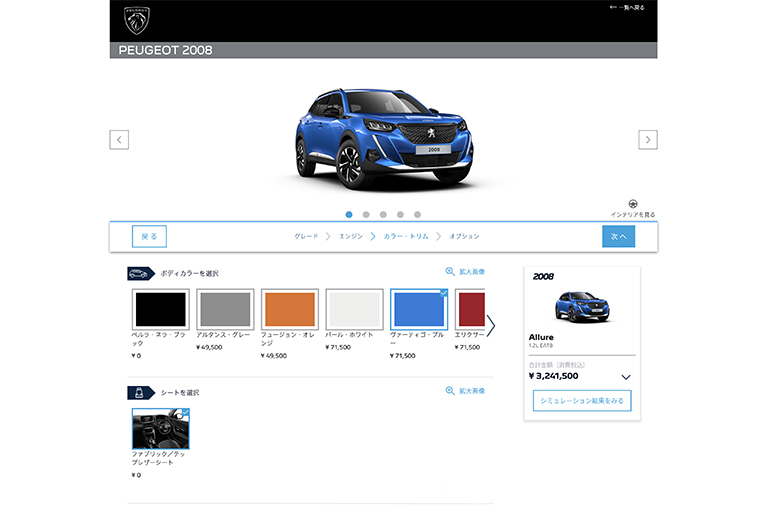Select the fabric/tep leather seat thumbnail
Viewport: 768px width, 513px height.
(x=161, y=429)
